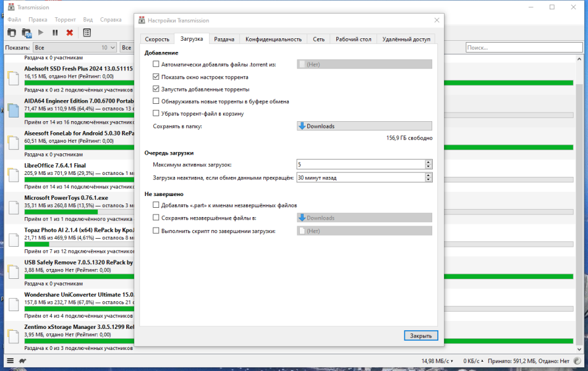The image size is (588, 371).
Task: Enable saving incomplete files in folder checkbox
Action: [156, 218]
